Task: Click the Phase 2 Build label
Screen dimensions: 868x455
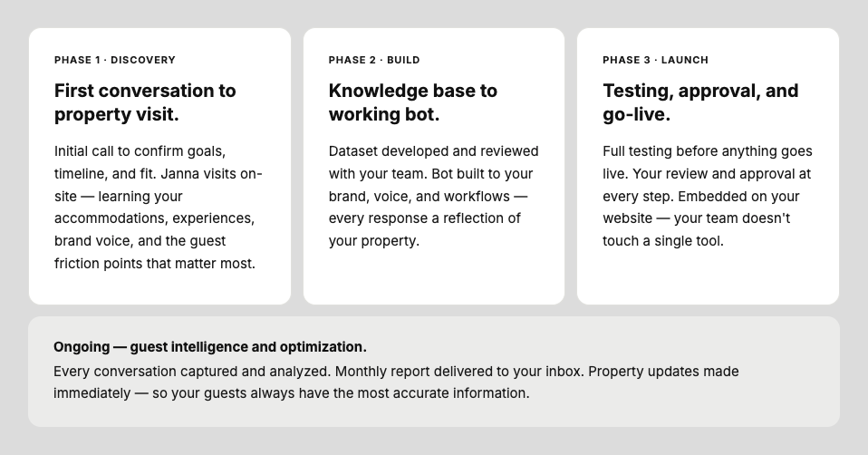Action: 374,60
